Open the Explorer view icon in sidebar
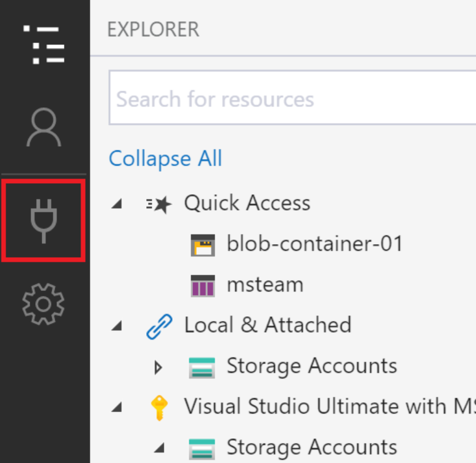Image resolution: width=476 pixels, height=463 pixels. coord(44,44)
